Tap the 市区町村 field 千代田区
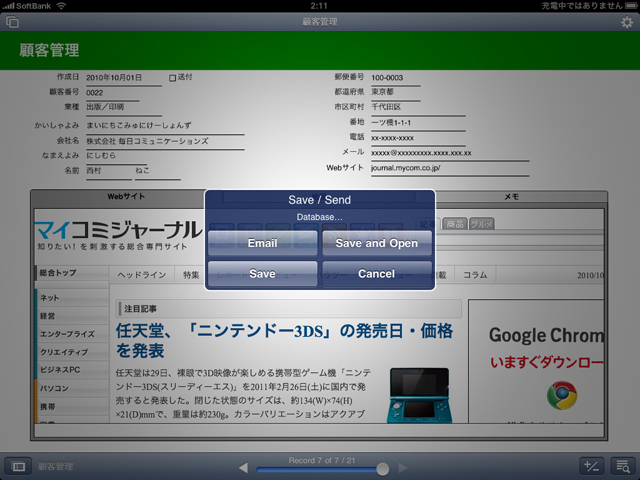The image size is (640, 480). 418,107
